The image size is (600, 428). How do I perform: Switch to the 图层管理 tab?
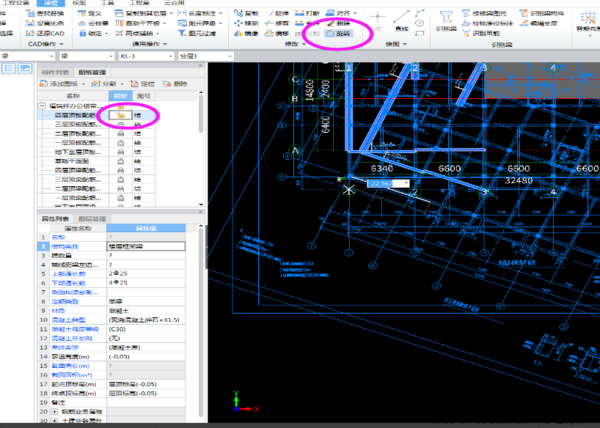pos(92,216)
